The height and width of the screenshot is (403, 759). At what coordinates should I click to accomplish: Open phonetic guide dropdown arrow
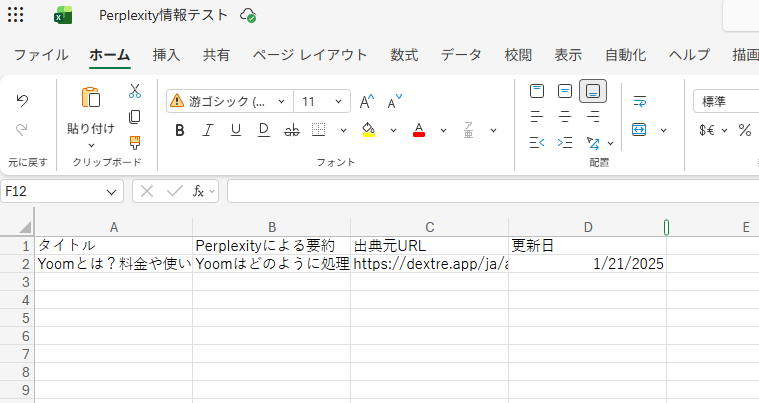click(493, 130)
